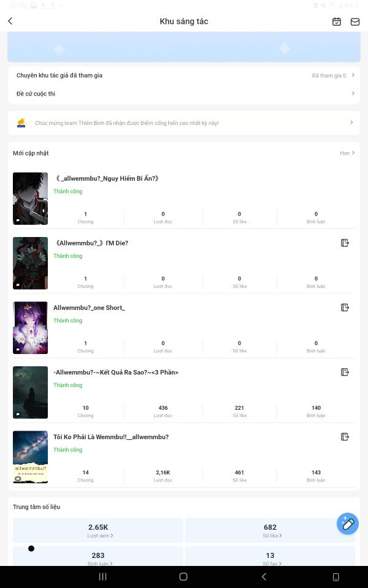The width and height of the screenshot is (368, 588).
Task: Tap the floating pencil create button
Action: (x=348, y=524)
